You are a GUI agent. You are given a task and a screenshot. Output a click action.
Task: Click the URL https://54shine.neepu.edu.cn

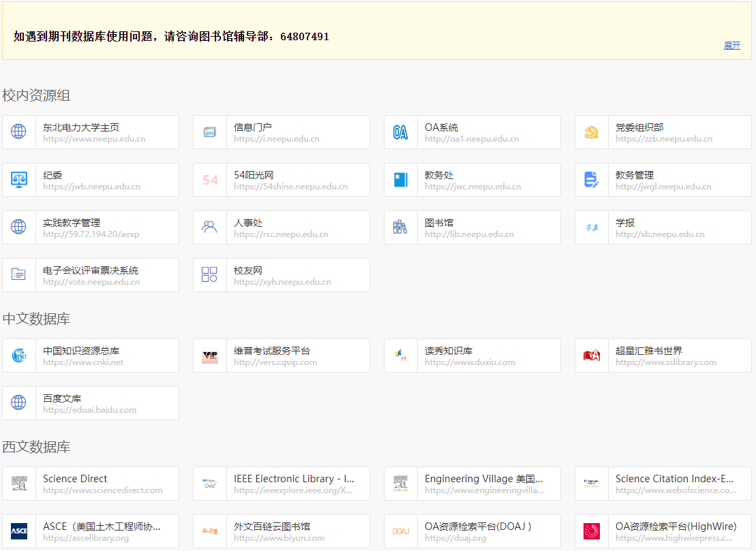pos(290,187)
